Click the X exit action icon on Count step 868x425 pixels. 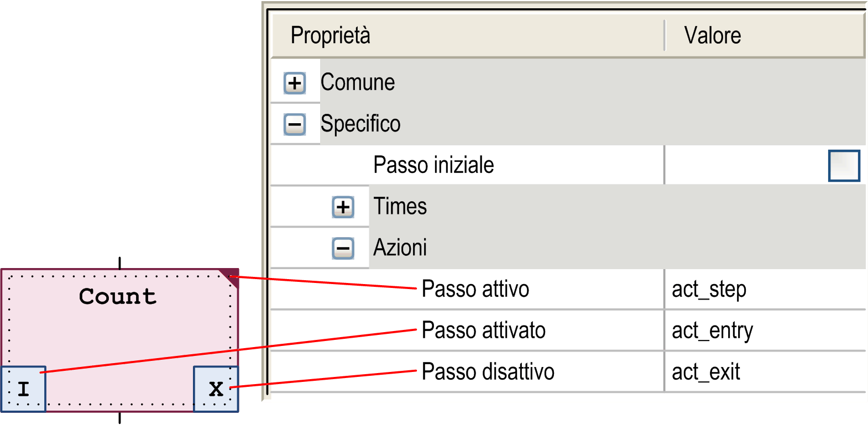pos(216,389)
